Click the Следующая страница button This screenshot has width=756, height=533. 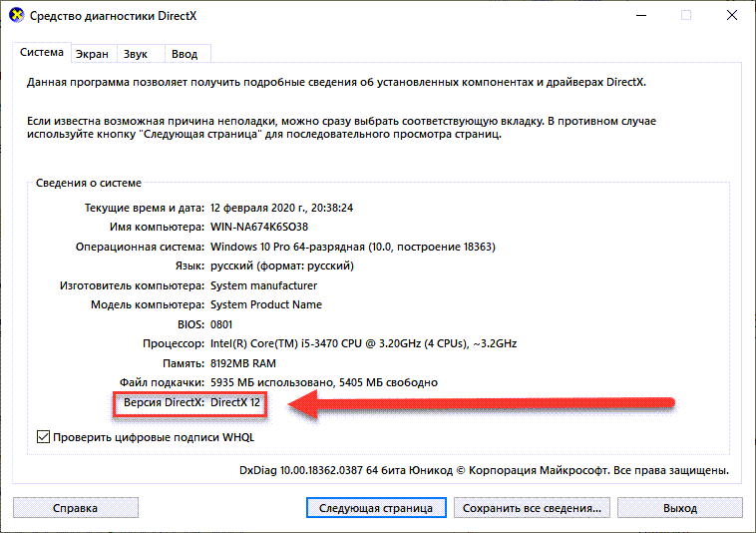coord(376,508)
